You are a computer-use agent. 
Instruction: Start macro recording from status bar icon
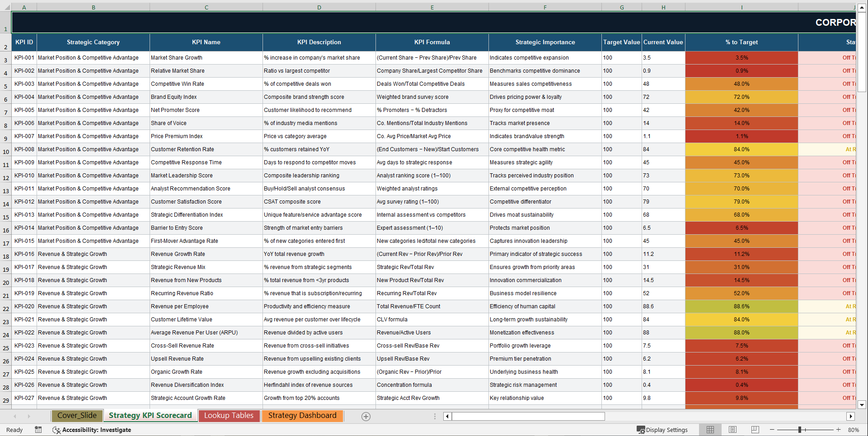38,430
